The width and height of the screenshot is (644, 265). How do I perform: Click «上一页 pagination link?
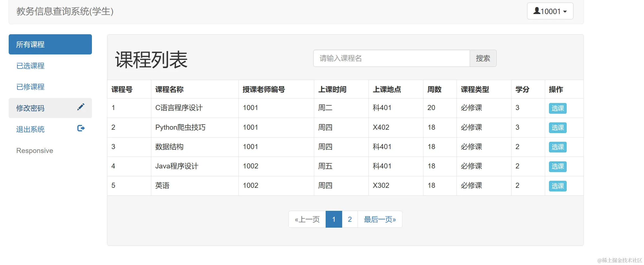coord(307,219)
